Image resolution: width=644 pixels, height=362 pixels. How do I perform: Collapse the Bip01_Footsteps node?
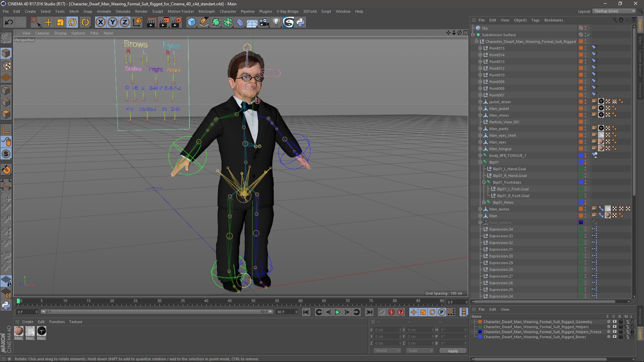pyautogui.click(x=484, y=182)
